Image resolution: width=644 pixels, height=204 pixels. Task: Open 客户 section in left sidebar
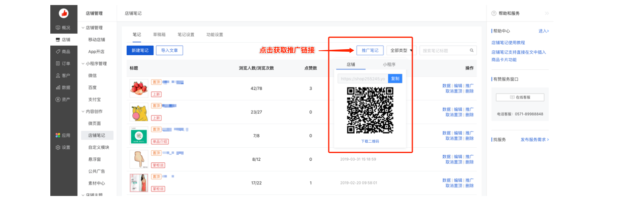pyautogui.click(x=63, y=75)
